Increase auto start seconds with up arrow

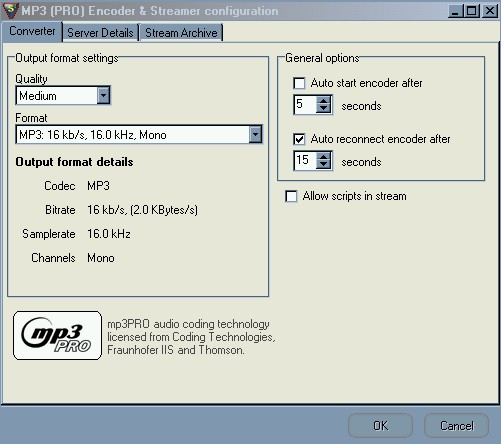click(323, 100)
